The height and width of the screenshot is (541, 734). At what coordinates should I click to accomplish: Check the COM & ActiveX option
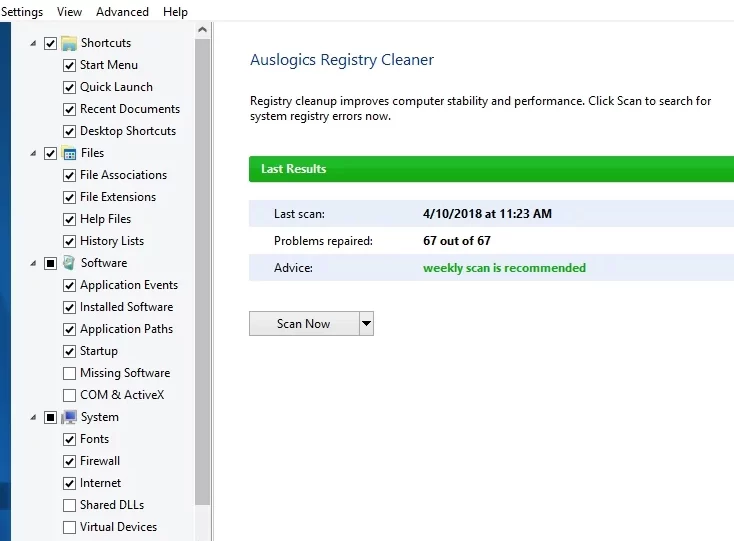[x=69, y=395]
